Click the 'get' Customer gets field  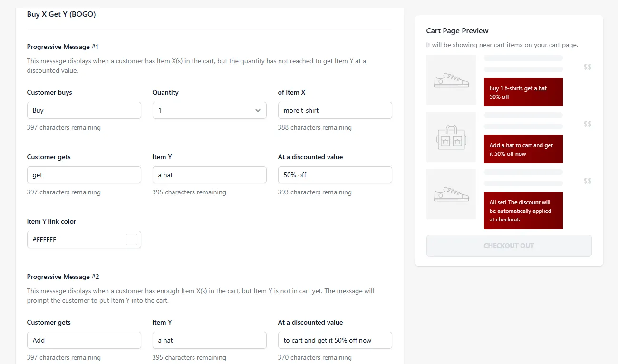(x=84, y=175)
